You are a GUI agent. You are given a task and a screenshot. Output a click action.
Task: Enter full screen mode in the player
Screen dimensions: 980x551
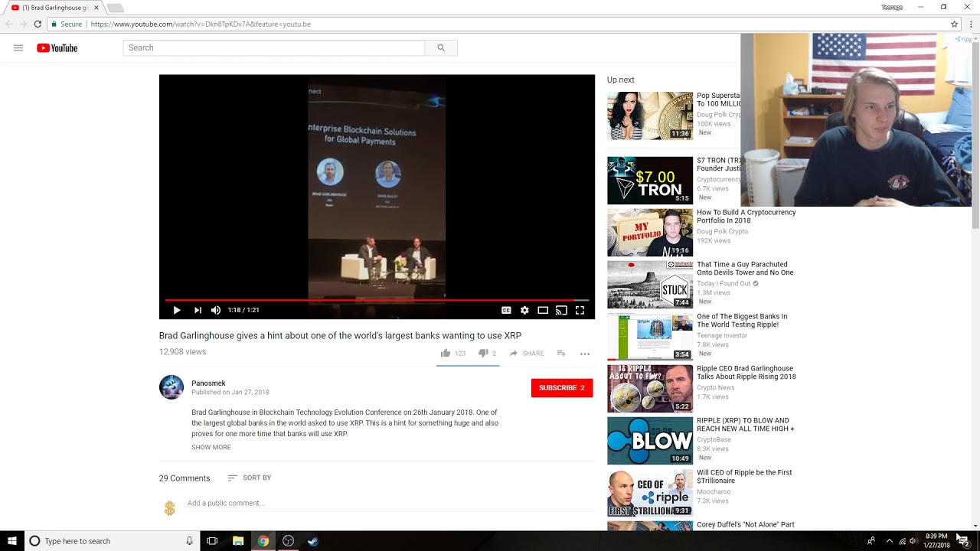[580, 310]
